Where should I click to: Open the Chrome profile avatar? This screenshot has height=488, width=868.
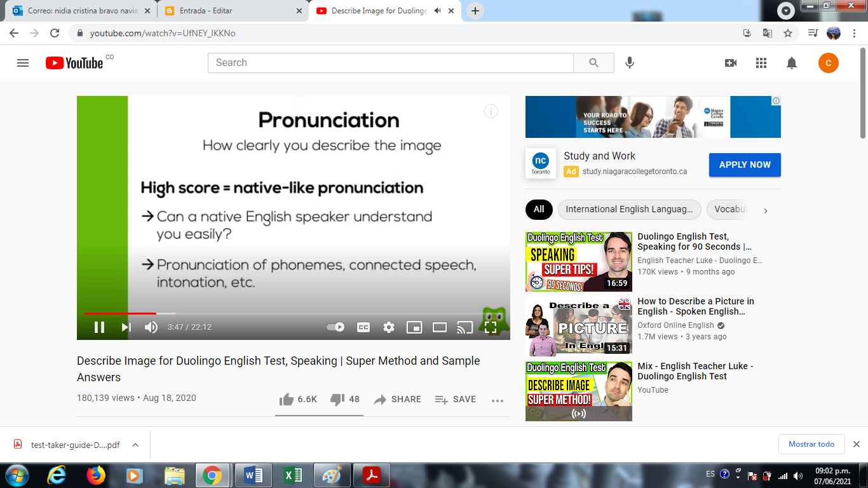(x=834, y=33)
